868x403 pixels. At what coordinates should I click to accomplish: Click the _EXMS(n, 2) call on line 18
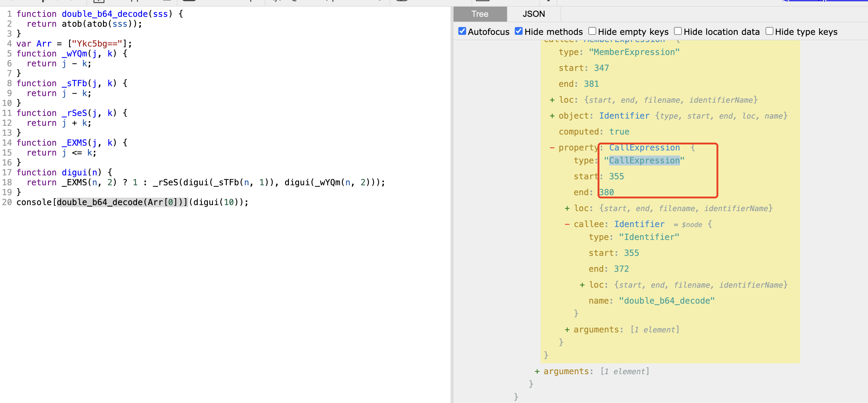click(89, 183)
